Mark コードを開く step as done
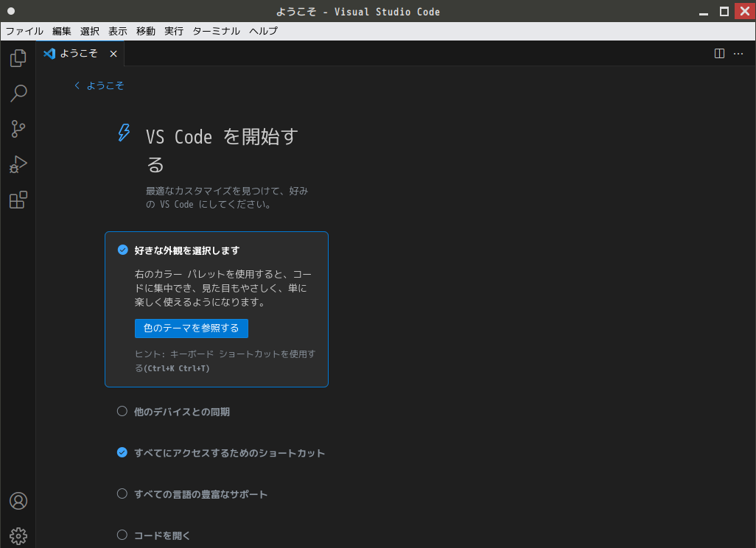 pyautogui.click(x=122, y=535)
